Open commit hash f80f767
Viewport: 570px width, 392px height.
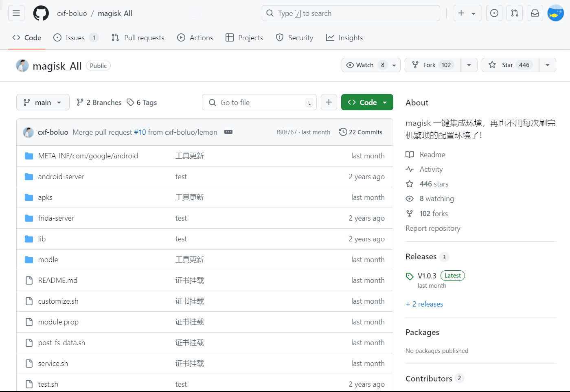[287, 132]
